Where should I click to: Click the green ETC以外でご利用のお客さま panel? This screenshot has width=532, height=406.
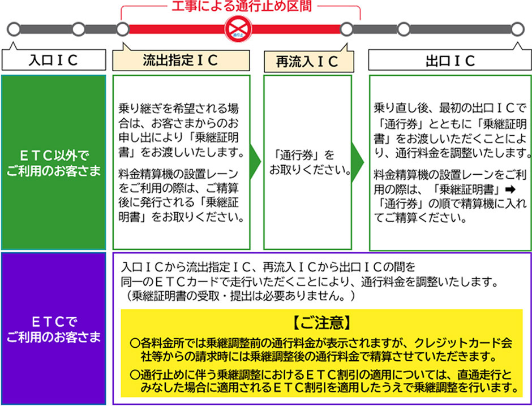(x=53, y=162)
